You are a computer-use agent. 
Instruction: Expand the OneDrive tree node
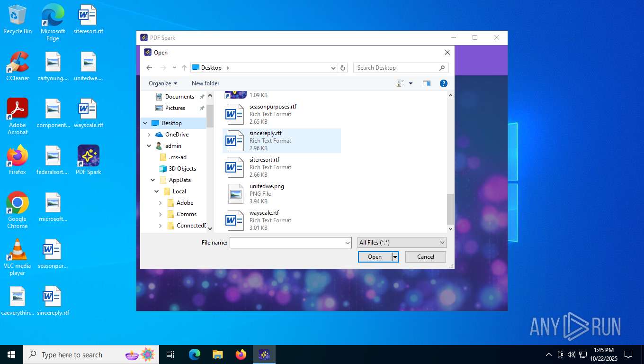[149, 135]
